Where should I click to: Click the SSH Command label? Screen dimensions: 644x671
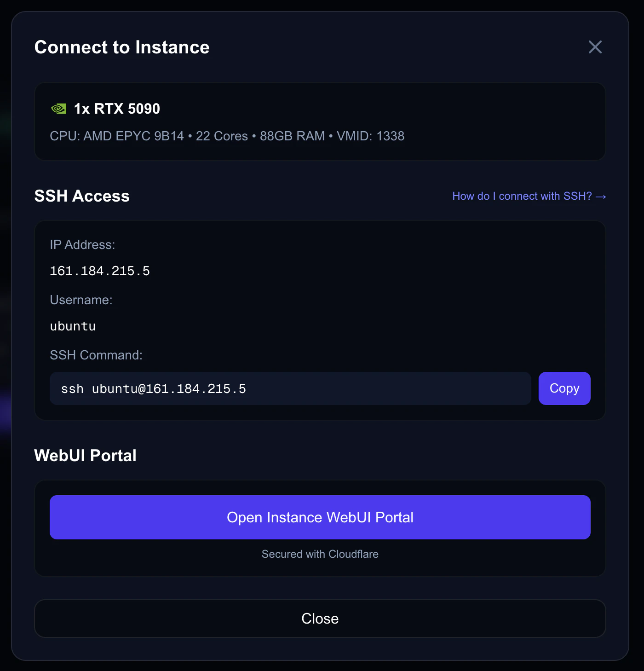96,355
